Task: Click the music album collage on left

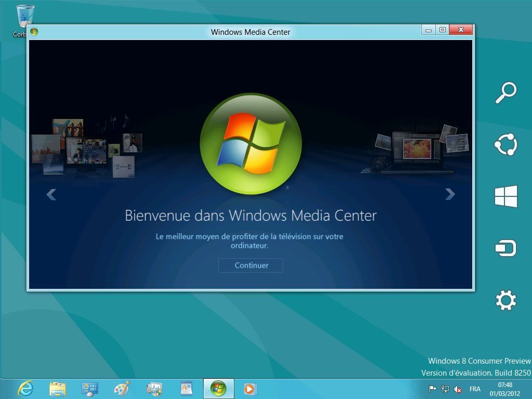Action: [87, 147]
